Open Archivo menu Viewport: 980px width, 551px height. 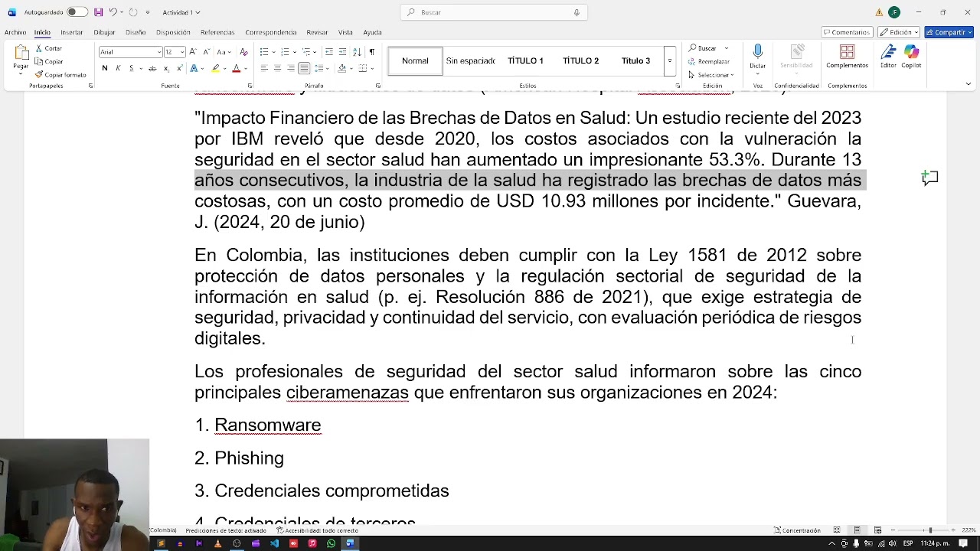pos(15,32)
